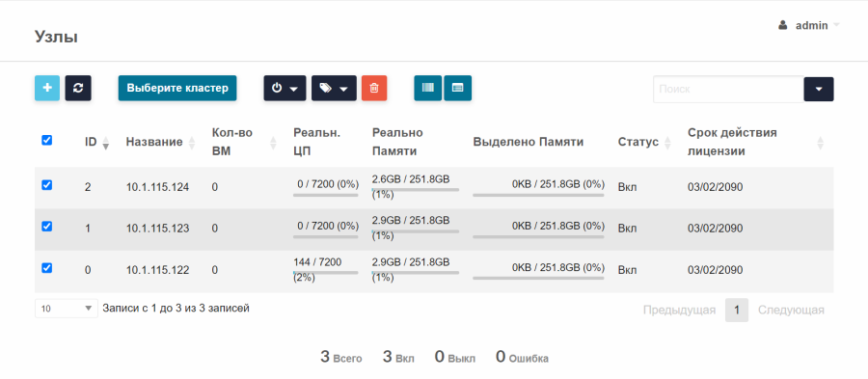Expand the admin account dropdown arrow
The height and width of the screenshot is (379, 868).
click(836, 25)
